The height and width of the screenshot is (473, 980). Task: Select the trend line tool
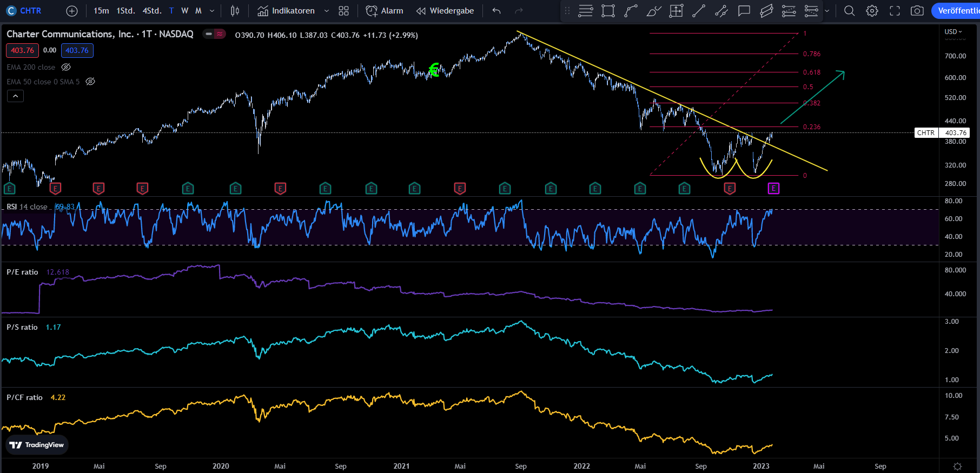[699, 11]
